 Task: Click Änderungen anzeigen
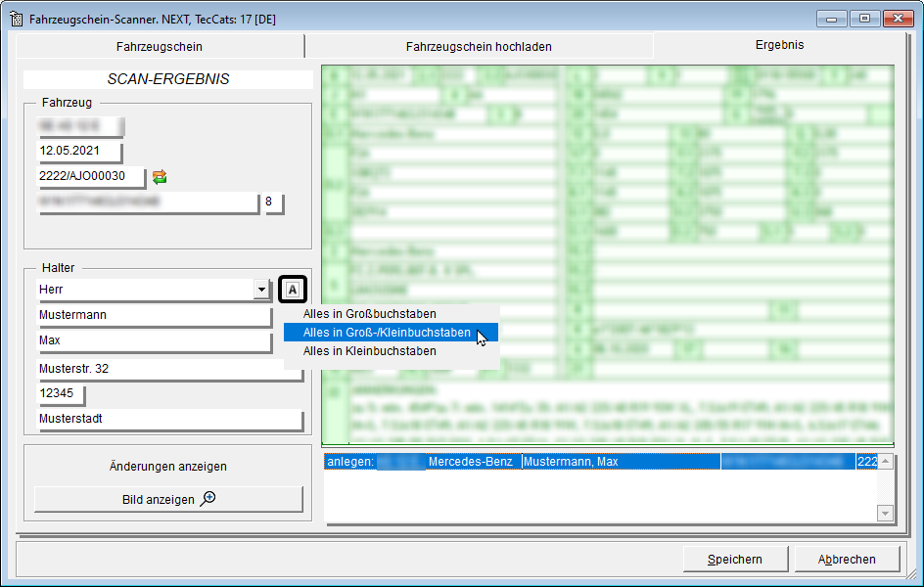(168, 467)
